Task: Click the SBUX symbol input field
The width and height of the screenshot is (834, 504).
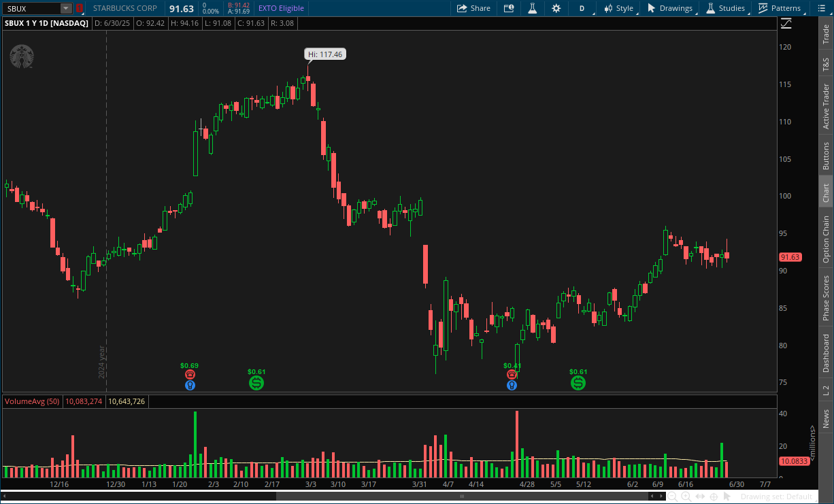Action: point(31,8)
